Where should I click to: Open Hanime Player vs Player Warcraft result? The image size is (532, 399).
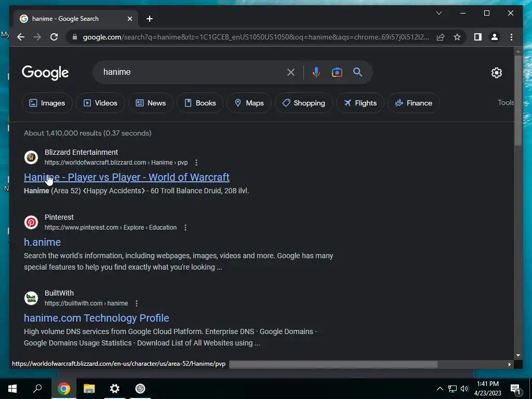127,177
